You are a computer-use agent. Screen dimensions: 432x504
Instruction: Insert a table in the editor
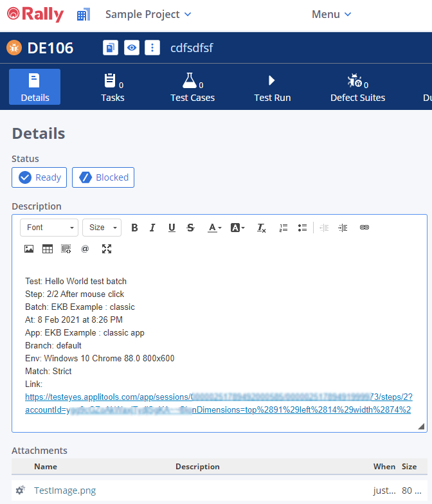[x=48, y=249]
